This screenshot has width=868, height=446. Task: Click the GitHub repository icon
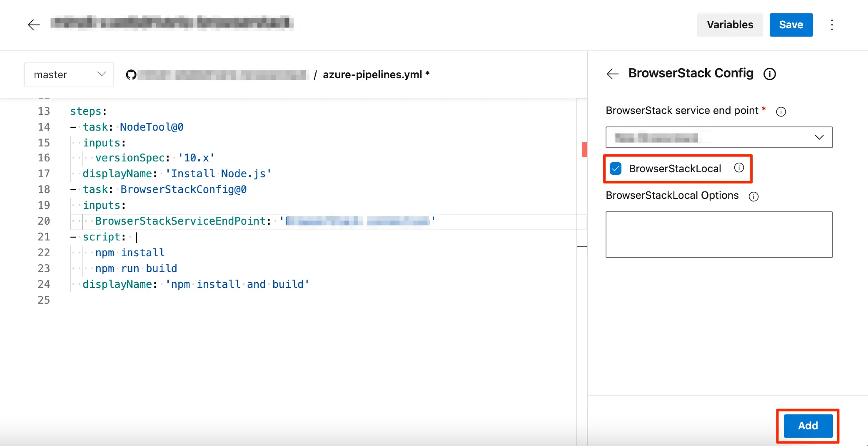coord(131,75)
